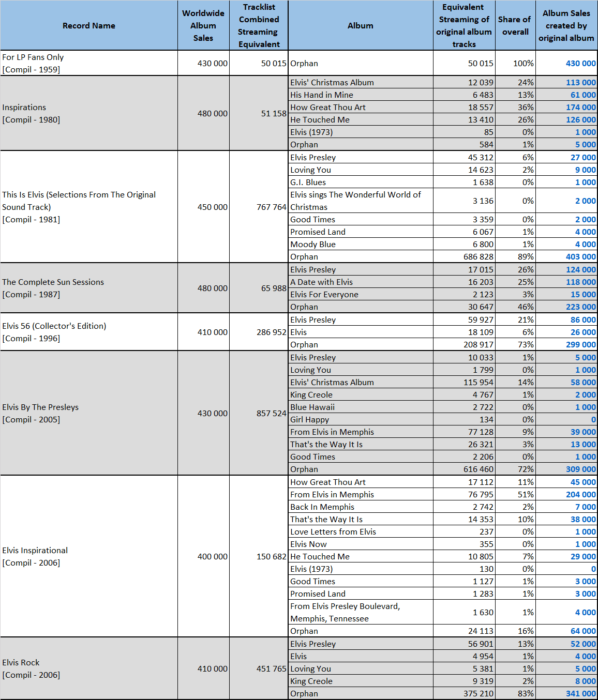Click the 223 000 album sales value
Screen dimensions: 598x700
(x=566, y=307)
